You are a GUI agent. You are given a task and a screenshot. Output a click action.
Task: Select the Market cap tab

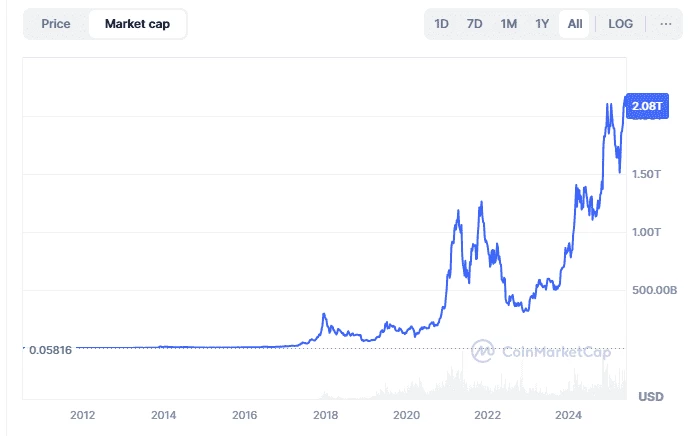[137, 24]
